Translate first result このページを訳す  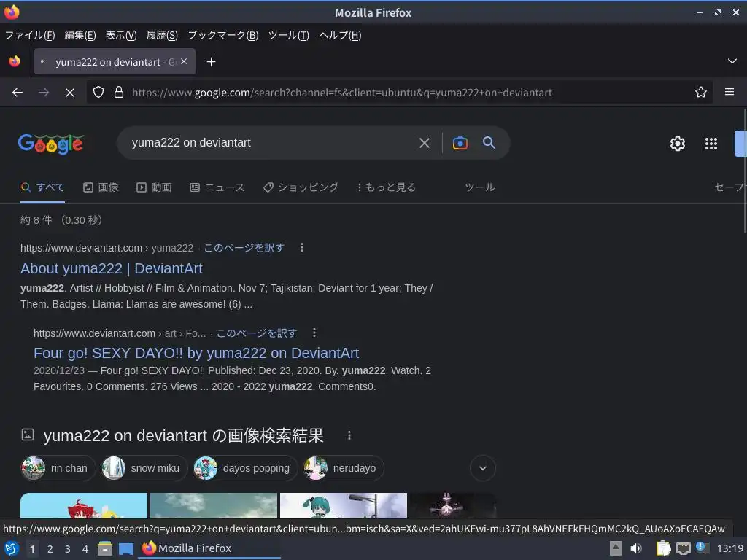click(244, 248)
